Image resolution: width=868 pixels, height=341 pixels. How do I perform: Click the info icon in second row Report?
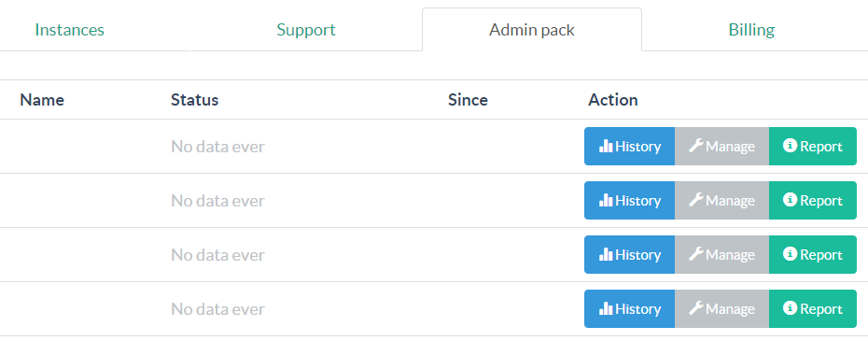(x=790, y=200)
